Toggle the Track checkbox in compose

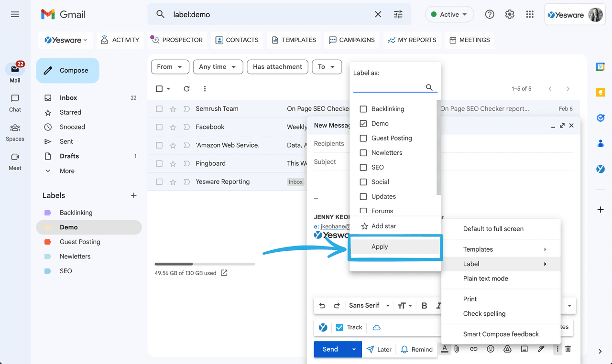pos(339,327)
